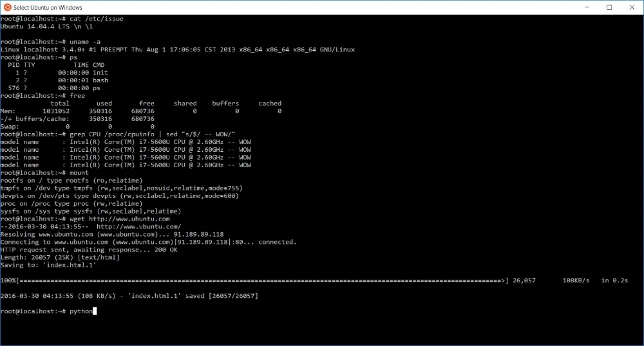644x346 pixels.
Task: Click the "108KB/s" download speed text
Action: [576, 281]
